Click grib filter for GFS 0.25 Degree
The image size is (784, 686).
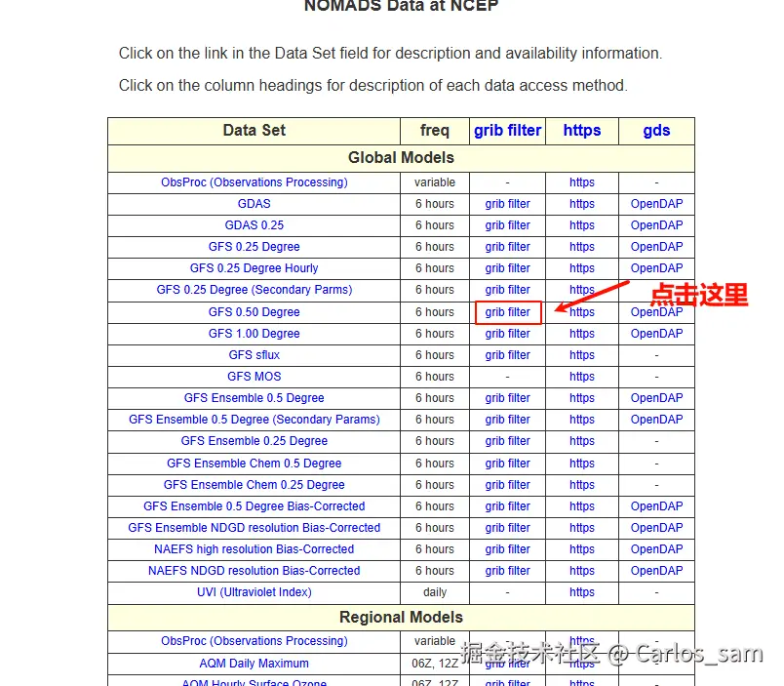(507, 247)
